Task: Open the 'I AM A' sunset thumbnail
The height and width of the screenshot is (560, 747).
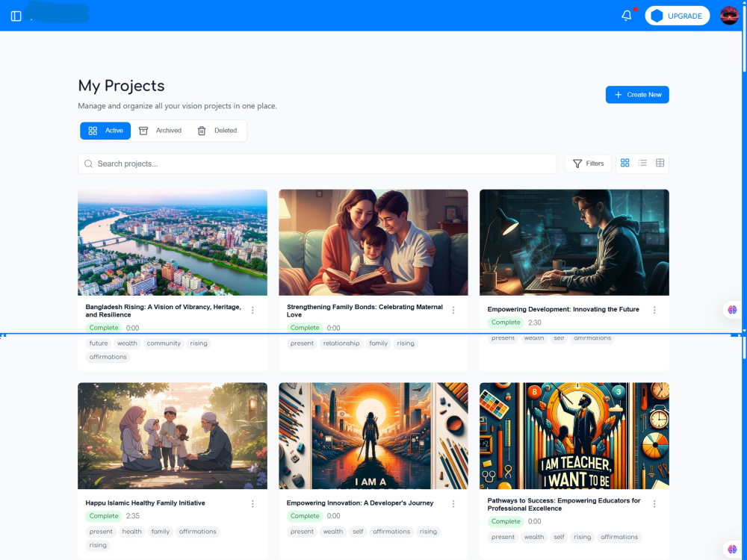Action: (x=373, y=436)
